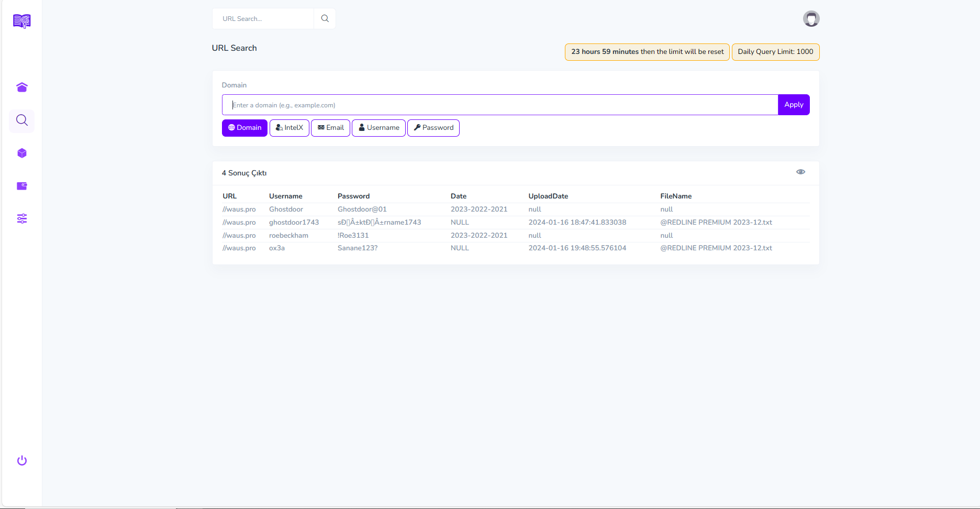Open the home dashboard sidebar icon
Viewport: 980px width, 509px height.
tap(22, 87)
